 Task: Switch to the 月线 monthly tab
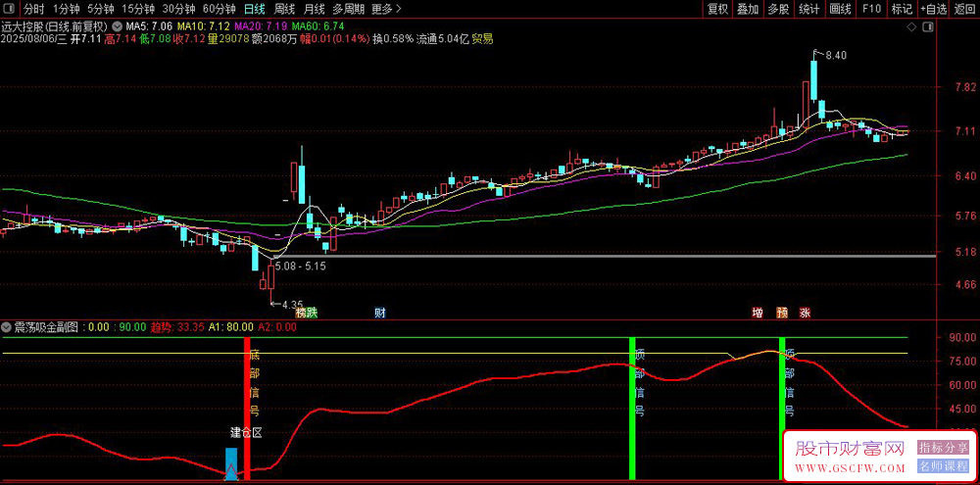point(314,10)
